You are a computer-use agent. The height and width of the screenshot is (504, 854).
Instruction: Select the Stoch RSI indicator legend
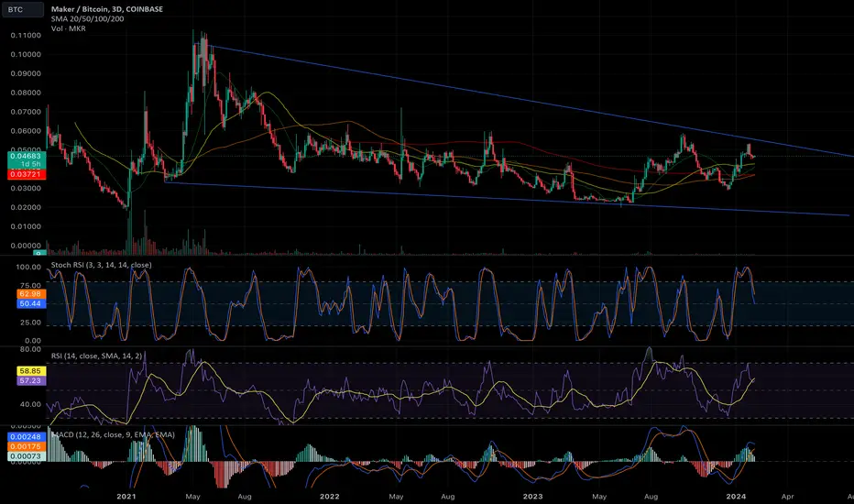pos(102,265)
